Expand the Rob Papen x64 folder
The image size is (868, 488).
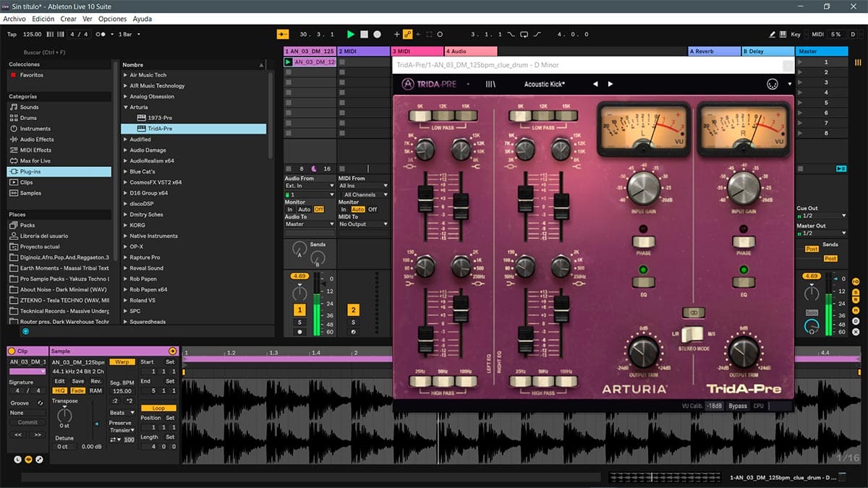coord(125,289)
